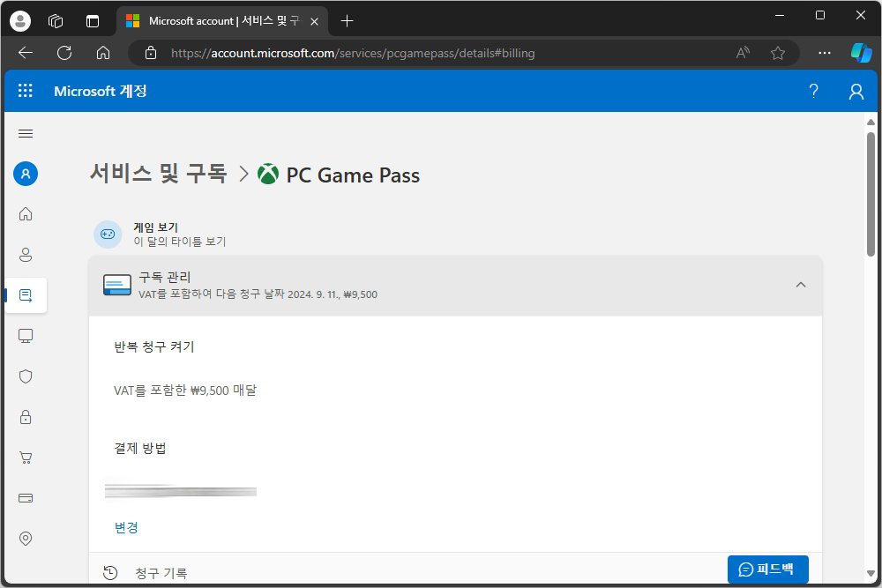
Task: Open the workspaces icon in title bar
Action: [56, 21]
